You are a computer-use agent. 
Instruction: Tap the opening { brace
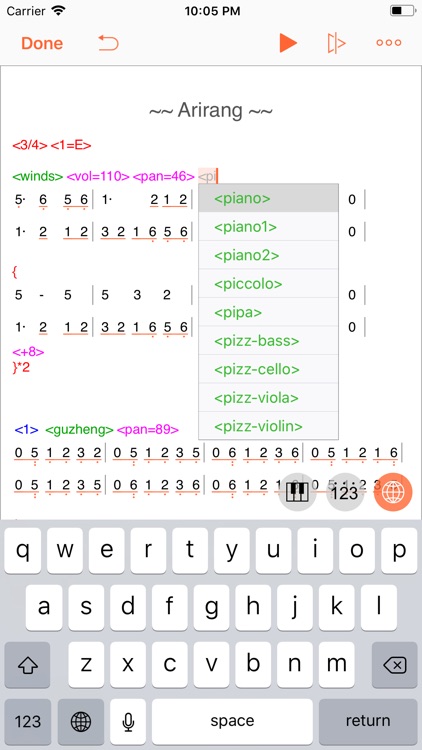pos(15,273)
